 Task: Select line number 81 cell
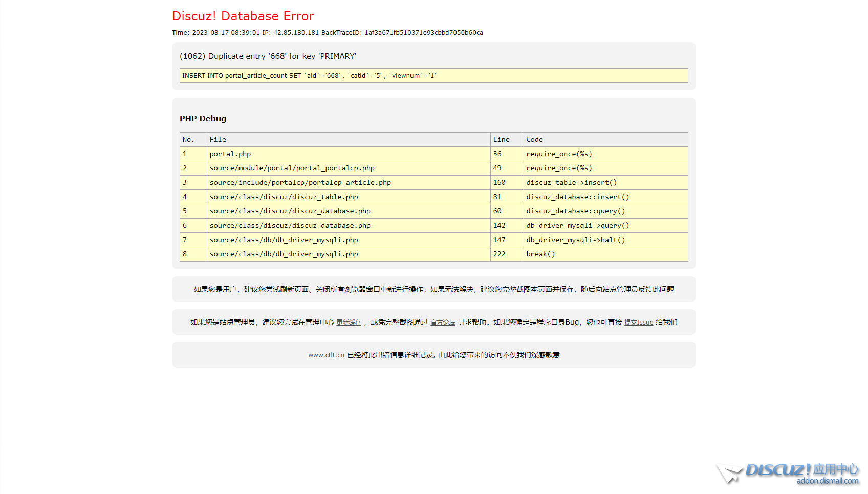click(x=507, y=197)
